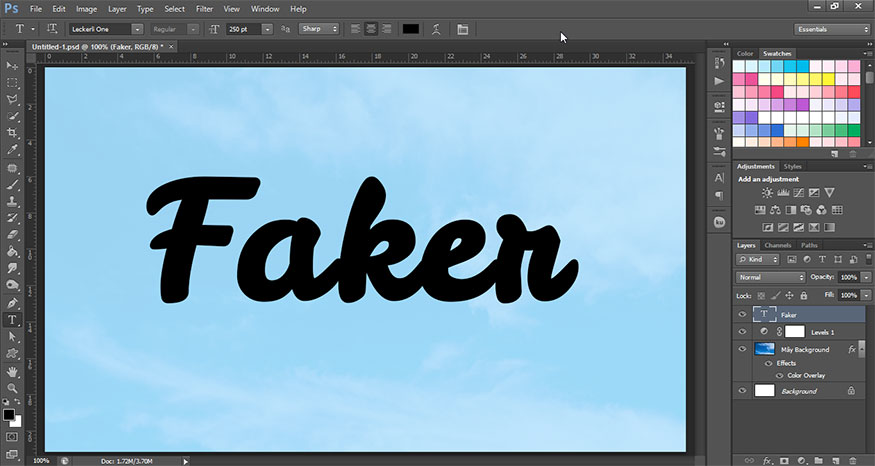Viewport: 875px width, 466px height.
Task: Select the Eyedropper tool
Action: 12,150
